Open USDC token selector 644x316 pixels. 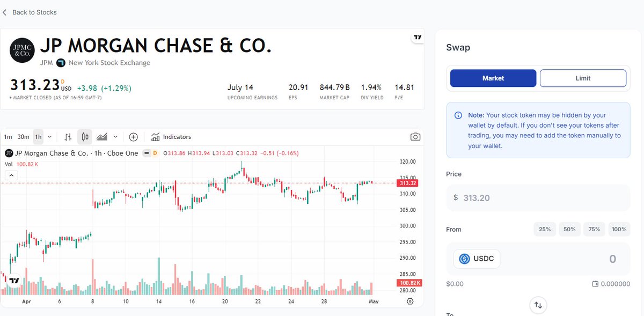(477, 259)
